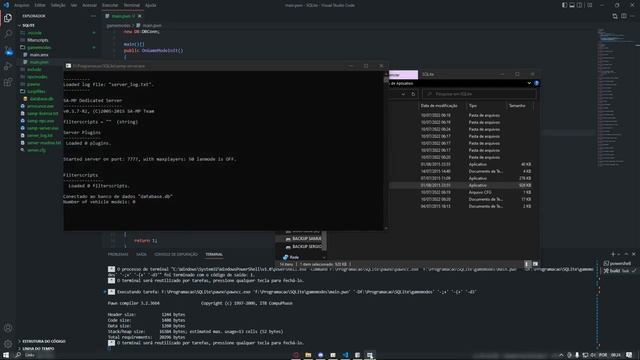640x360 pixels.
Task: Expand Estrutura do Código section
Action: [x=44, y=341]
